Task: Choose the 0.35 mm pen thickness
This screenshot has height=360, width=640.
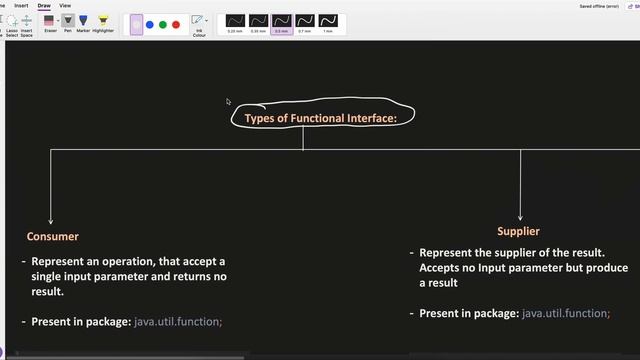Action: 258,24
